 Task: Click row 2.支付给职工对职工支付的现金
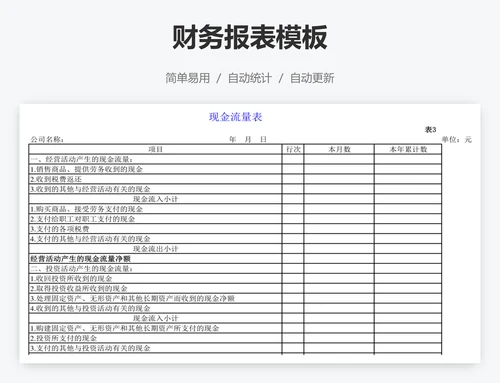[x=235, y=219]
